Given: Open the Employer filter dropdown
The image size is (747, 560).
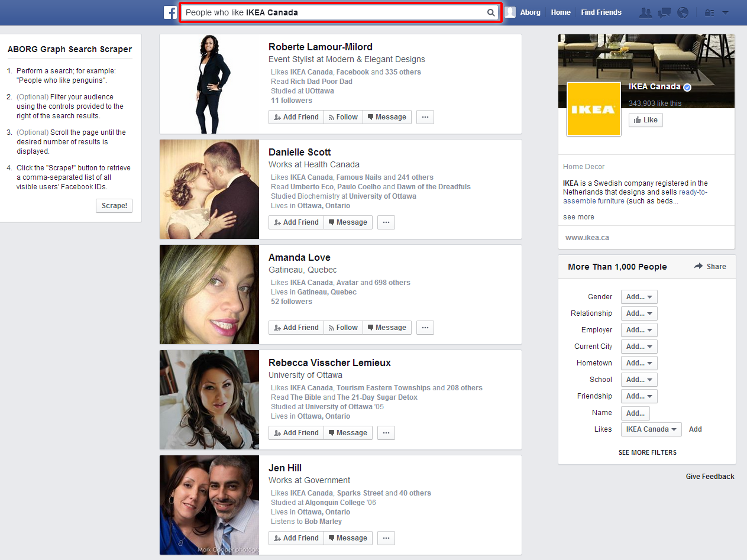Looking at the screenshot, I should pyautogui.click(x=639, y=330).
